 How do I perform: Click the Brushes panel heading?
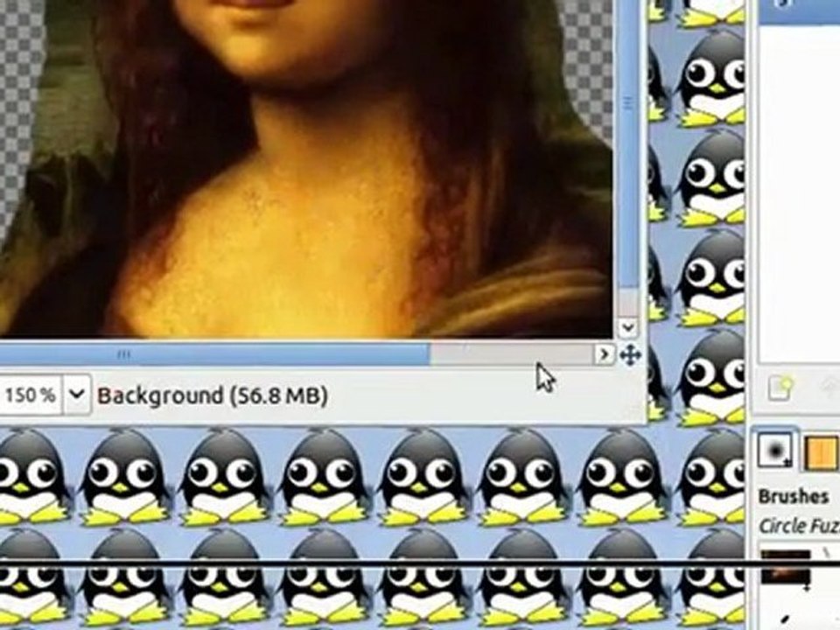(x=794, y=497)
